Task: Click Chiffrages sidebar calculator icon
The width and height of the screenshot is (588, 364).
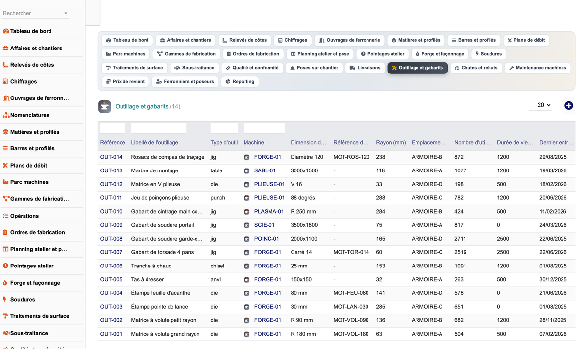Action: click(6, 81)
